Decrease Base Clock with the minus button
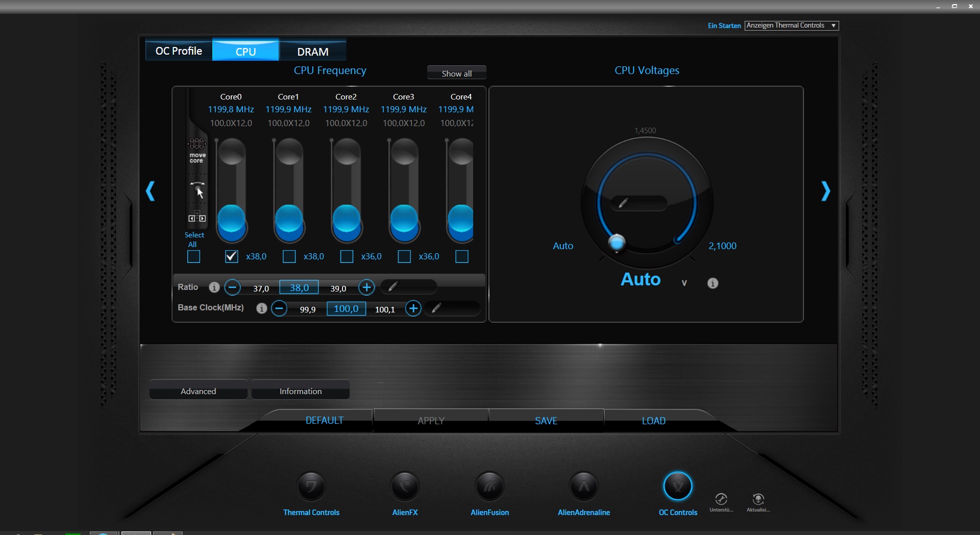 [279, 308]
